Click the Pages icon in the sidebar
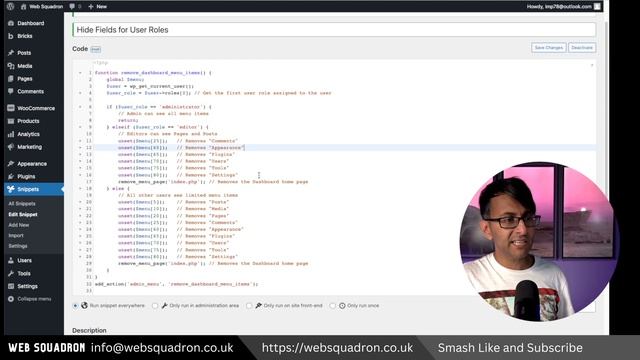The image size is (640, 360). [11, 79]
